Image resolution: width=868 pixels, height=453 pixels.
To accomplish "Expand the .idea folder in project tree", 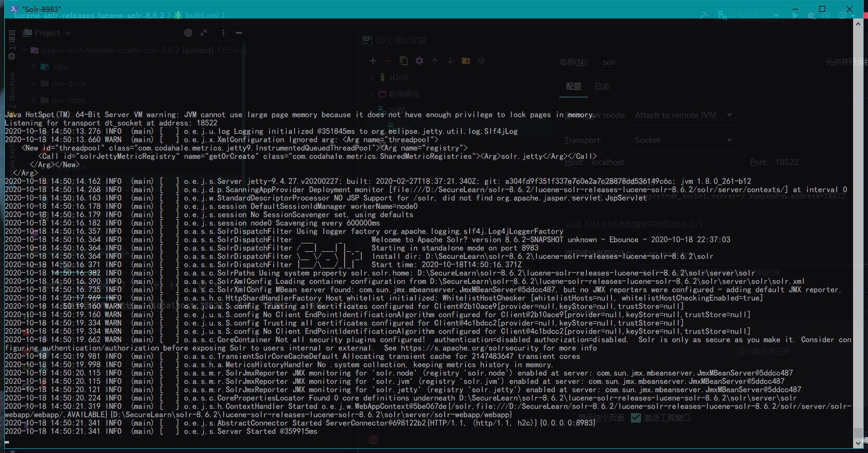I will coord(35,67).
